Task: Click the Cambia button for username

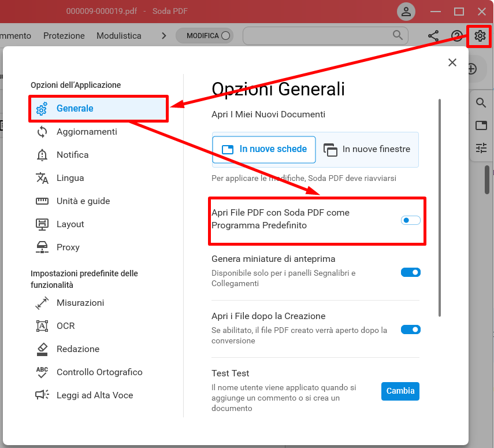Action: [x=400, y=391]
